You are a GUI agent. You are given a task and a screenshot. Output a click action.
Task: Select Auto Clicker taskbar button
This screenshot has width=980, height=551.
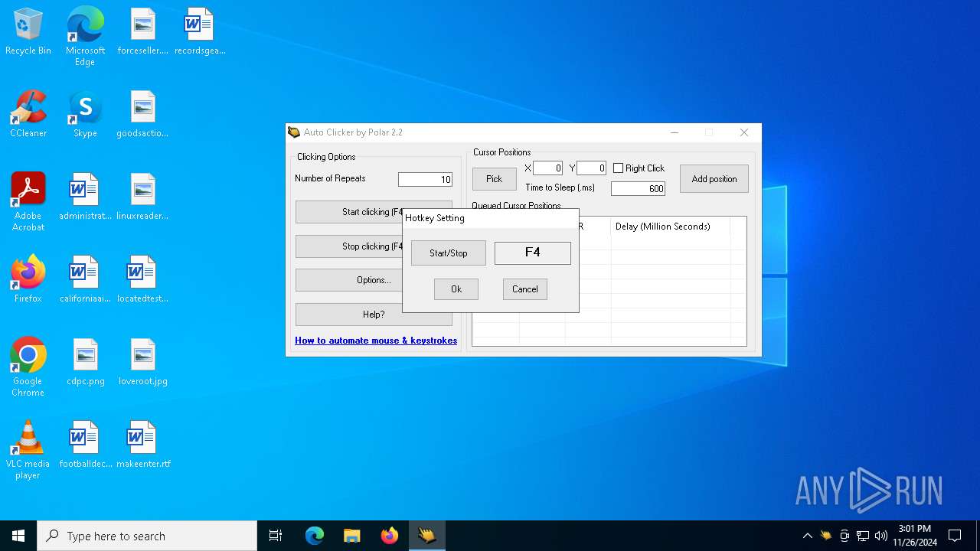click(x=427, y=536)
